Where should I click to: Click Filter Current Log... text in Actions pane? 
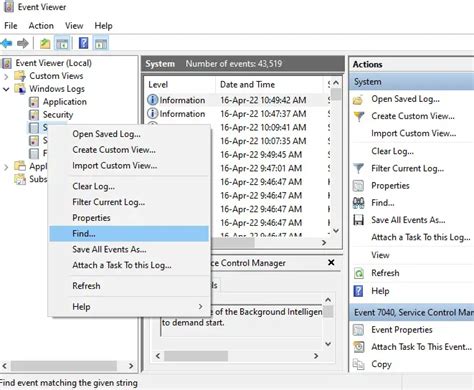point(407,169)
